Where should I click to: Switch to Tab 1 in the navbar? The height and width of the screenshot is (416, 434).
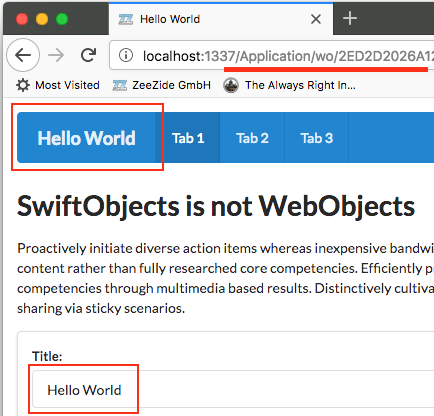(188, 138)
